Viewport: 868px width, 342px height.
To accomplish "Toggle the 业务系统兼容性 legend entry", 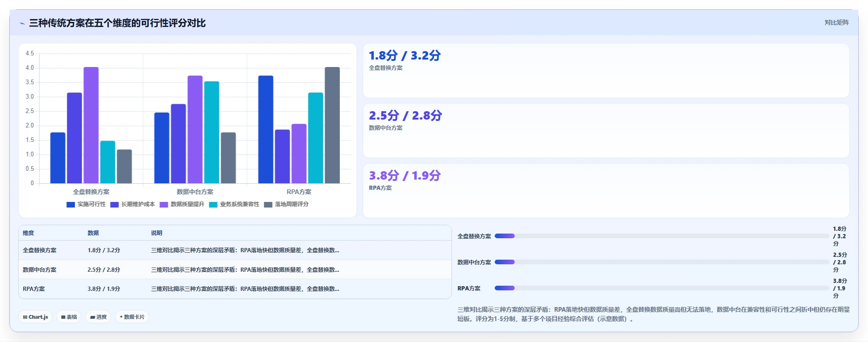I will (234, 204).
